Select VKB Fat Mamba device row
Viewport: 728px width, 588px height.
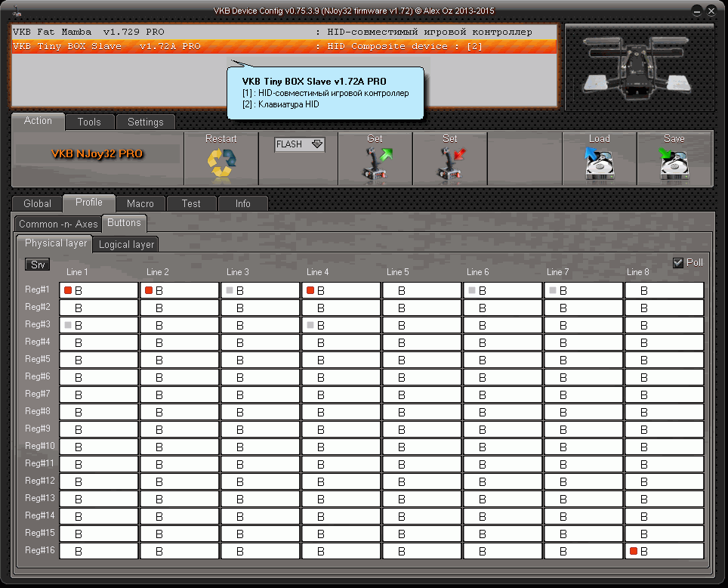[284, 32]
